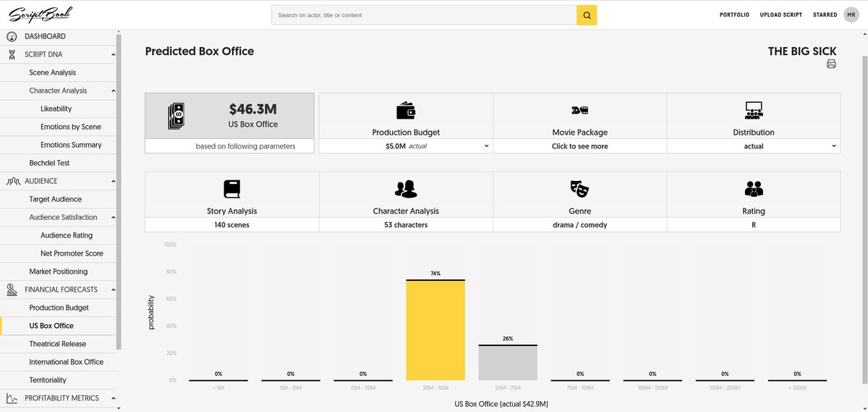Click the Production Budget wallet icon

[x=406, y=111]
